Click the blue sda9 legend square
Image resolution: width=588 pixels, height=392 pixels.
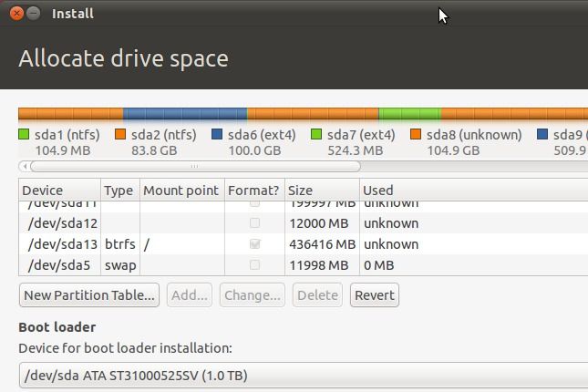tap(542, 135)
